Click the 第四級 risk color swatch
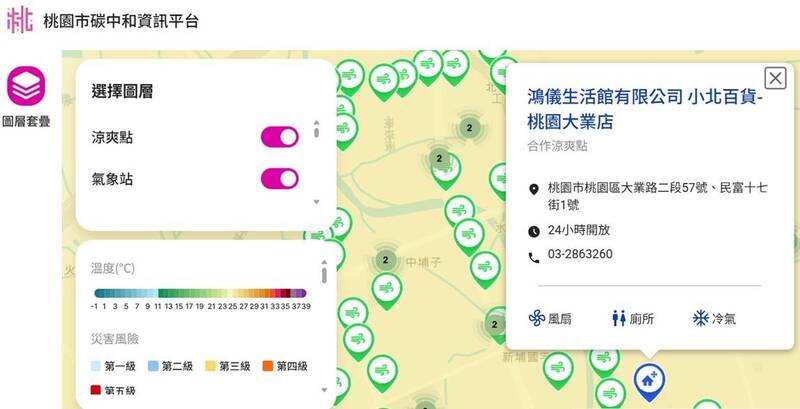Image resolution: width=800 pixels, height=409 pixels. coord(268,366)
